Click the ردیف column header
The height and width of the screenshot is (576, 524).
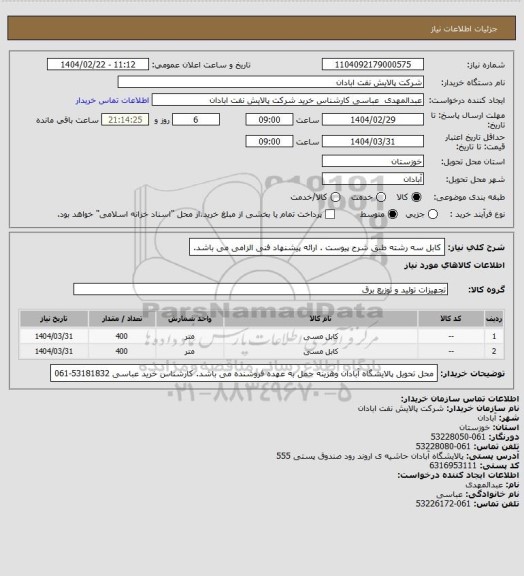(x=494, y=318)
